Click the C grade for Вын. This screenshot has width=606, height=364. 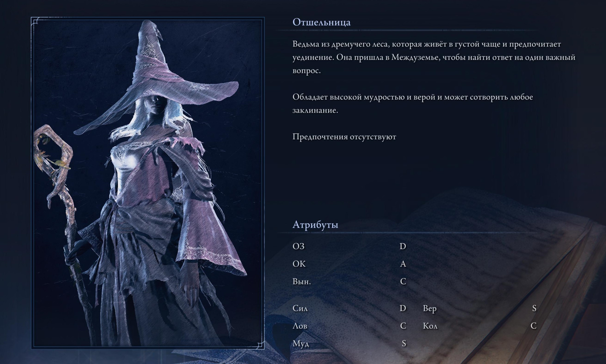tap(403, 281)
